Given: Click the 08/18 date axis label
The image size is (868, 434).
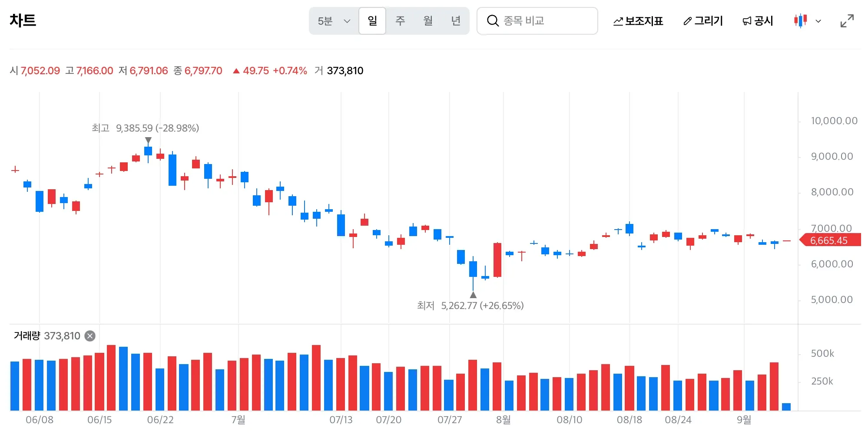Looking at the screenshot, I should [629, 420].
